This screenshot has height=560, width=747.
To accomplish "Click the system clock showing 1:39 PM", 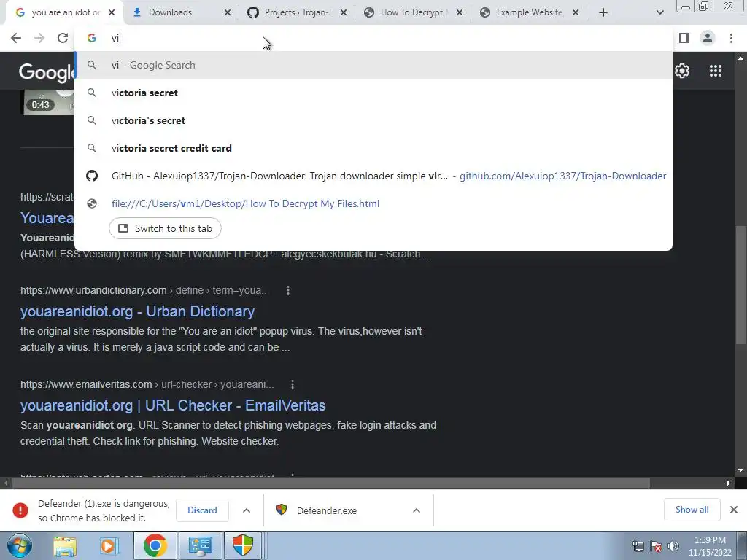I will pyautogui.click(x=710, y=546).
